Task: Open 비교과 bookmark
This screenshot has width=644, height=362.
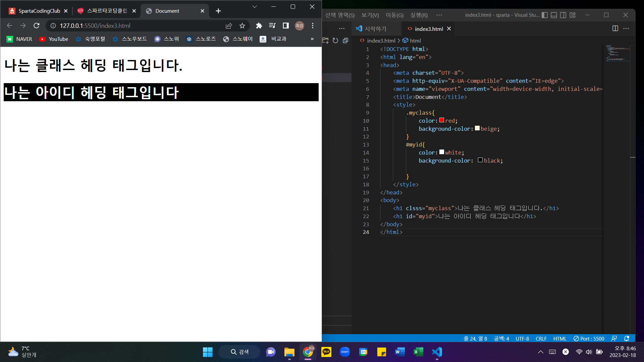Action: pos(273,39)
